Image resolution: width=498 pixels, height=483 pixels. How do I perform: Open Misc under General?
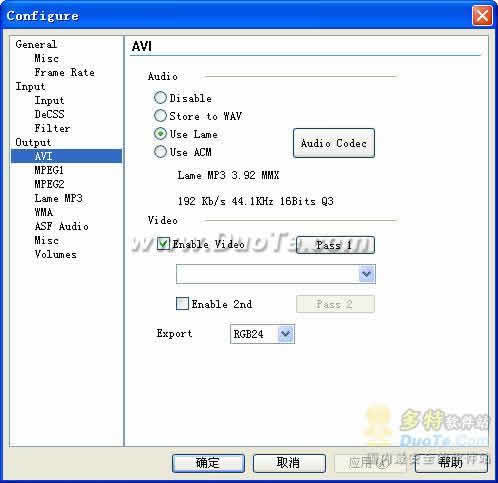pos(47,58)
